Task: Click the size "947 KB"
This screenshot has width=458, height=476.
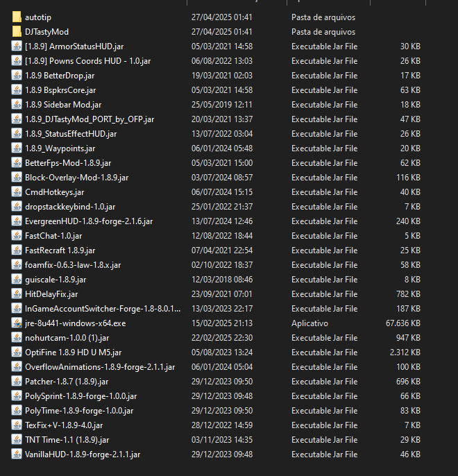Action: pos(408,338)
